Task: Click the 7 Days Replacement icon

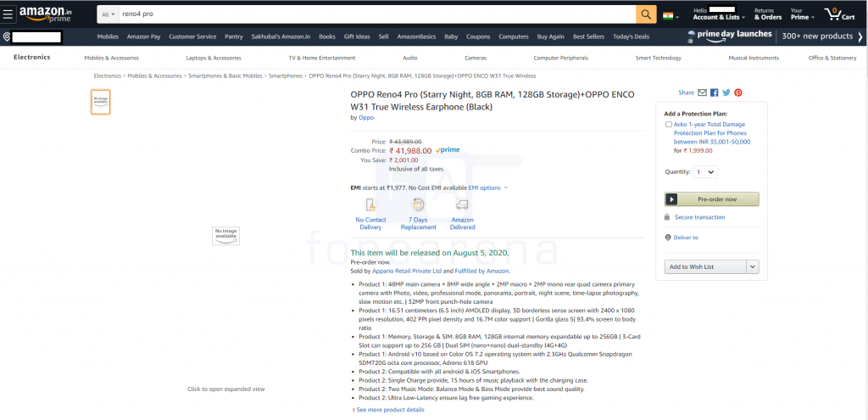Action: click(418, 204)
